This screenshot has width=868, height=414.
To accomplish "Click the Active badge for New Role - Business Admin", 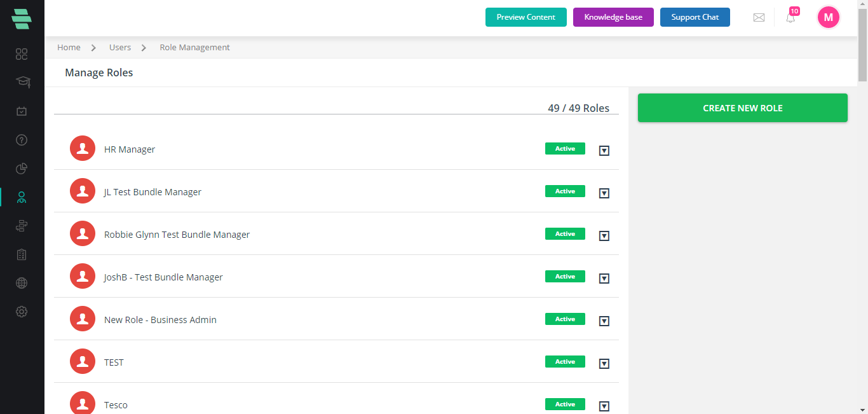I will (x=565, y=319).
